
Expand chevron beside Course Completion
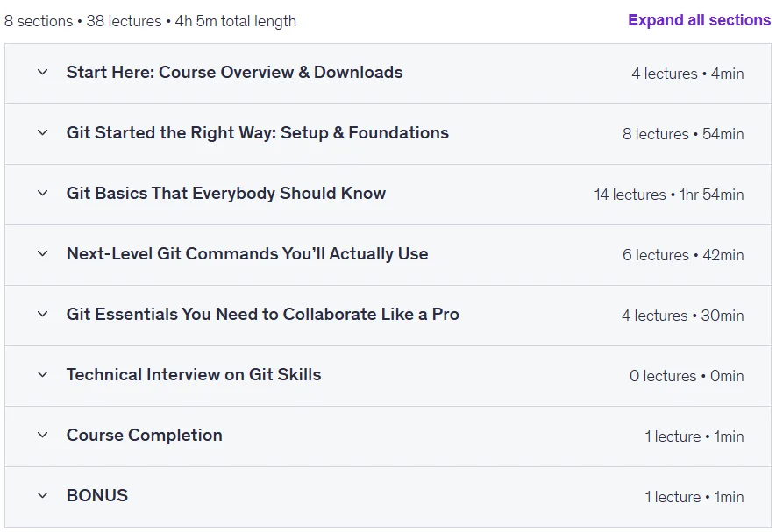[43, 435]
